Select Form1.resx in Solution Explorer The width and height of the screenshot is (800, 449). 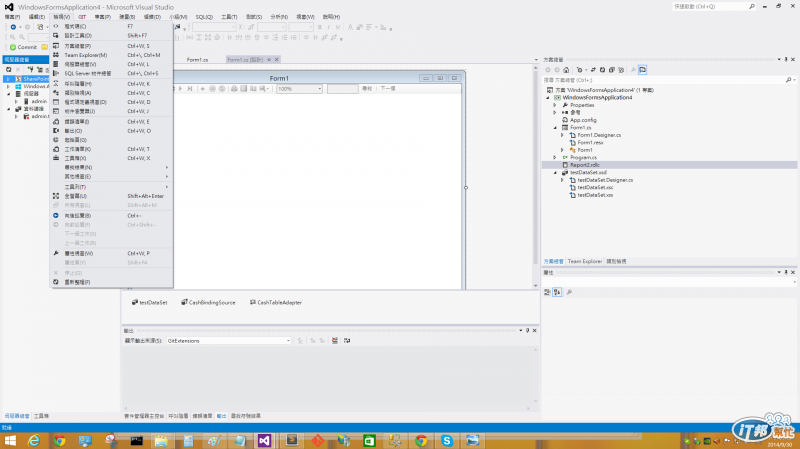(x=590, y=143)
